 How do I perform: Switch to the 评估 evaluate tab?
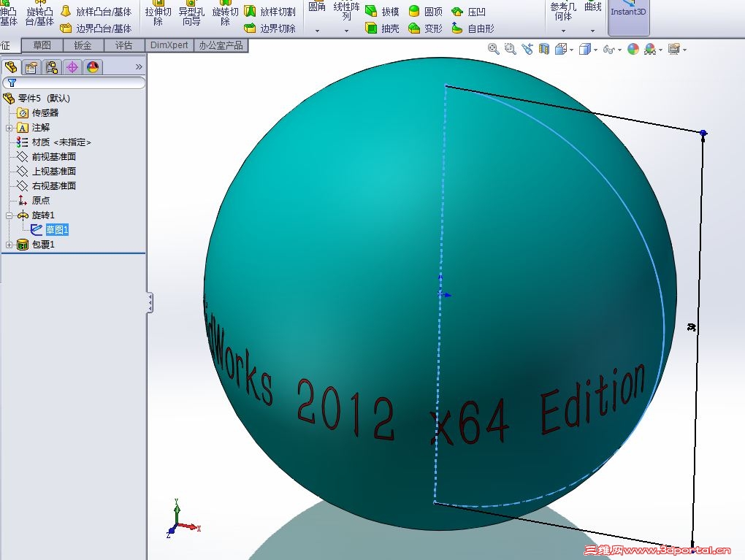pyautogui.click(x=123, y=45)
